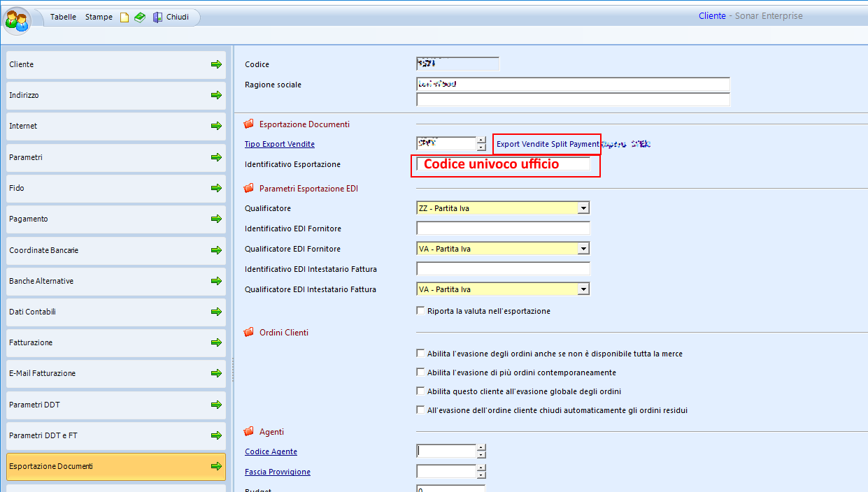Click green arrow beside Fatturazione
This screenshot has height=492, width=868.
coord(216,342)
